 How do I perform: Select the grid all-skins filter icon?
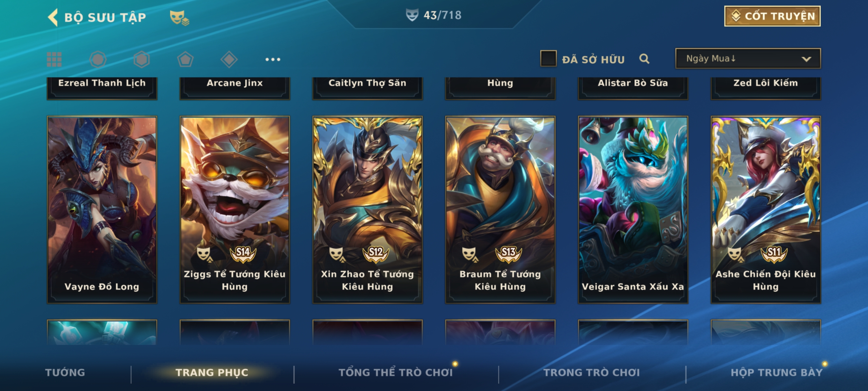click(x=54, y=59)
